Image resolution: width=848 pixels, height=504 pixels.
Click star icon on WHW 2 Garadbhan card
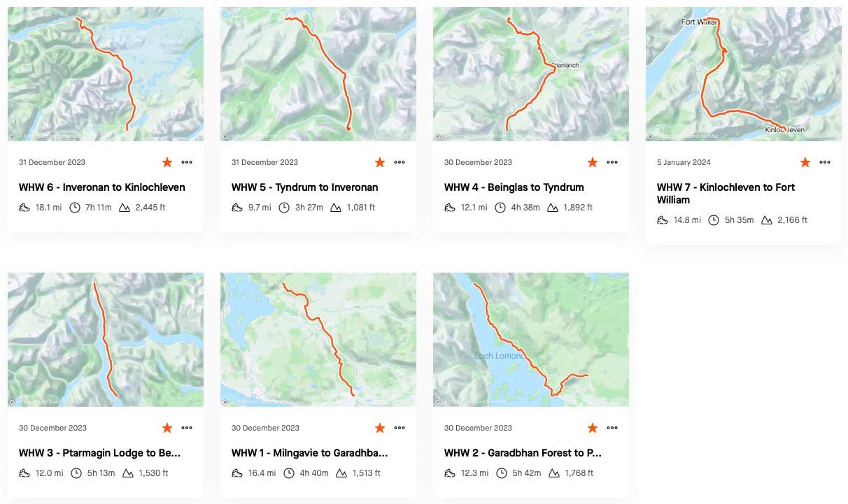pos(593,428)
